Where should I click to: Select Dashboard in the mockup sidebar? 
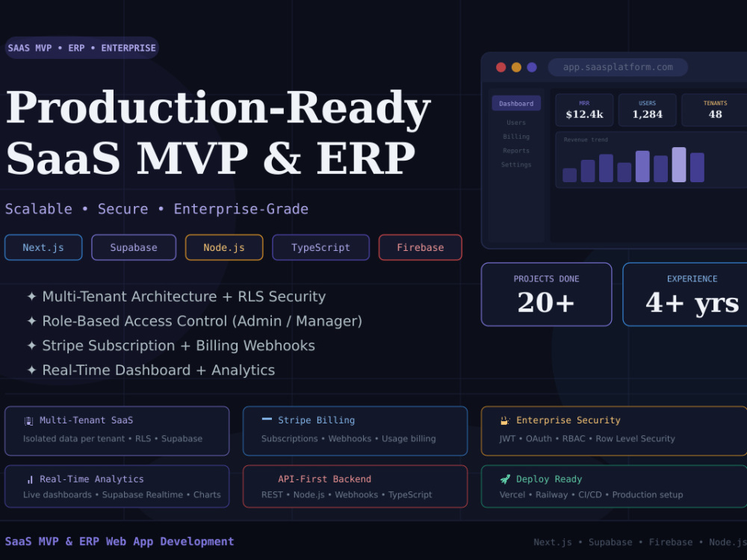(516, 103)
